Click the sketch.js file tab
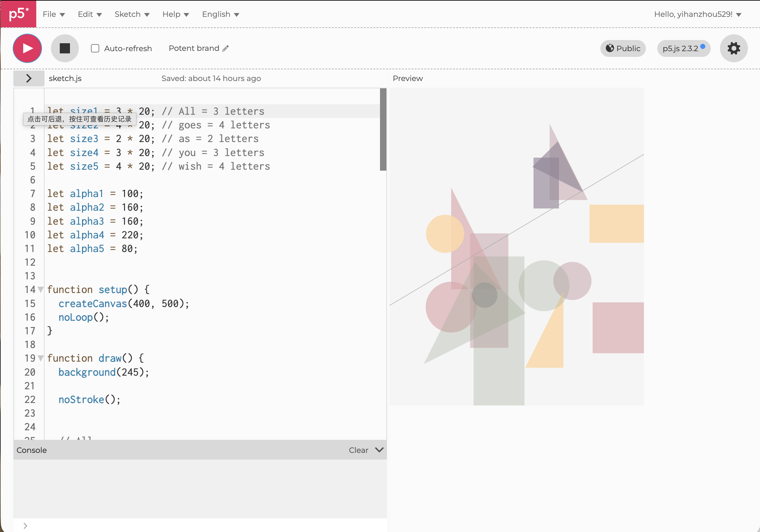Screen dimensions: 760x532 65,78
